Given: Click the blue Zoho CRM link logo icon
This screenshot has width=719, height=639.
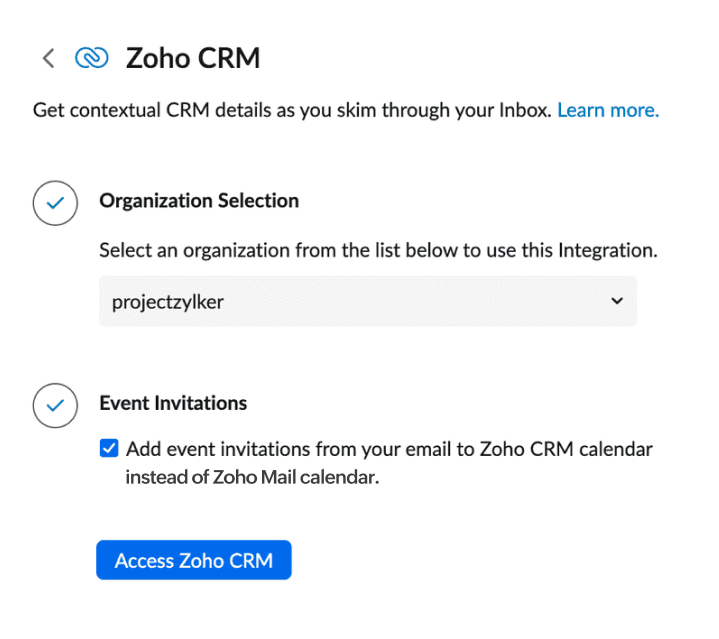Looking at the screenshot, I should 91,58.
